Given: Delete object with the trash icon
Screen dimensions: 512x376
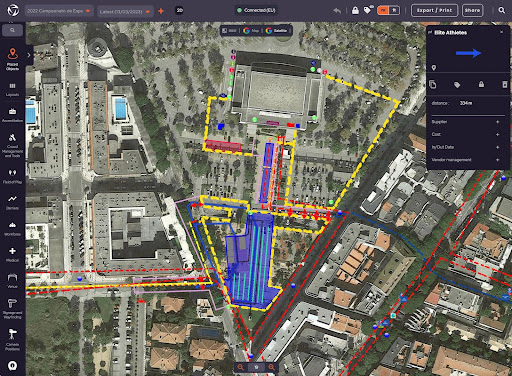Looking at the screenshot, I should 505,84.
